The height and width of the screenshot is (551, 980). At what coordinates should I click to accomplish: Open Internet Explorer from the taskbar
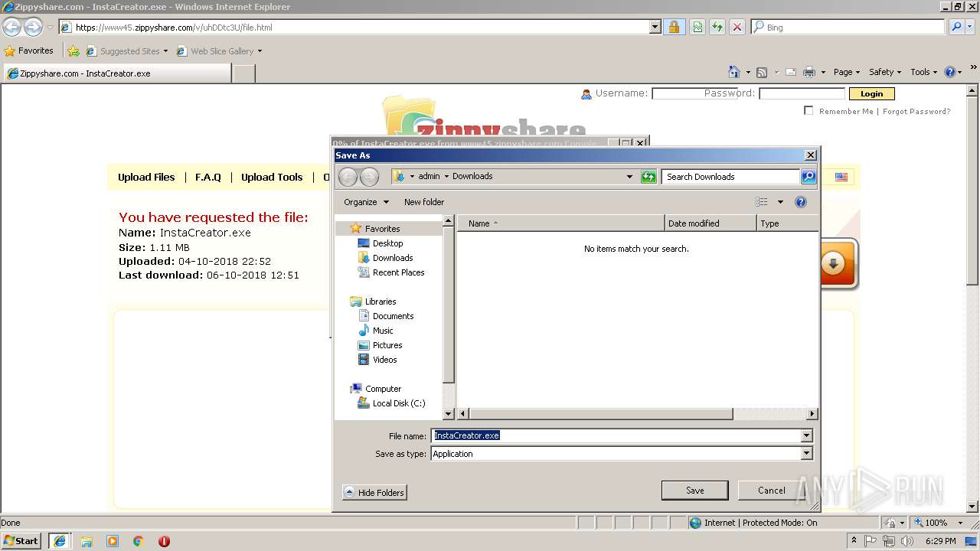(x=60, y=541)
